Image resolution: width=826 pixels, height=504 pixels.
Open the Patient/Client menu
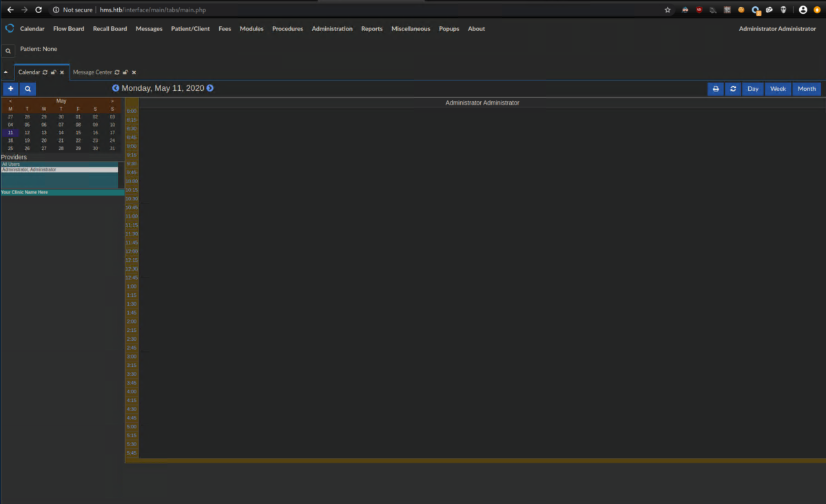point(190,29)
